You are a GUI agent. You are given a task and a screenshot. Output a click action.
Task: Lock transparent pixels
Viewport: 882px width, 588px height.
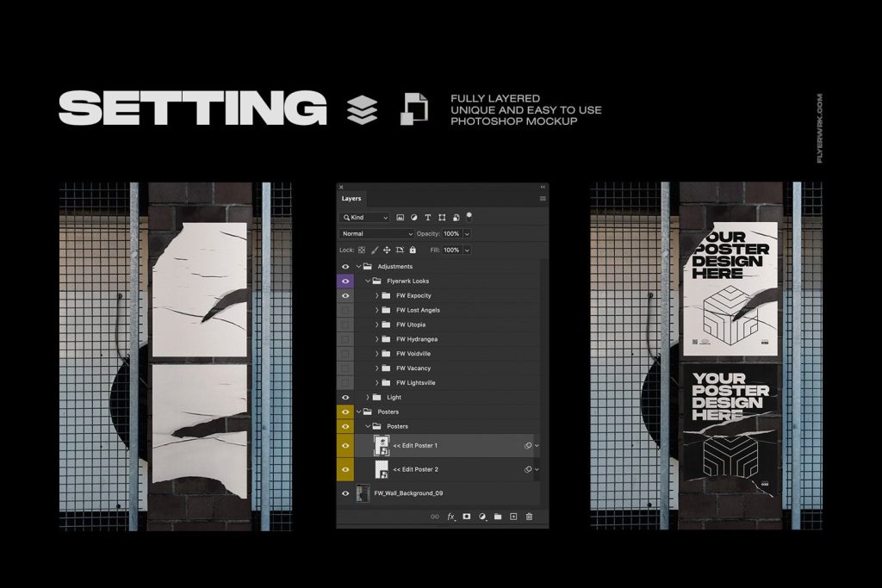(x=362, y=251)
